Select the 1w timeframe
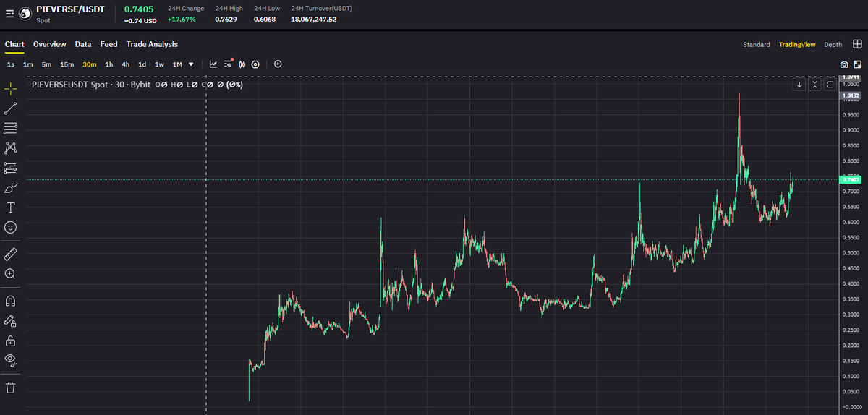868x415 pixels. pyautogui.click(x=159, y=64)
